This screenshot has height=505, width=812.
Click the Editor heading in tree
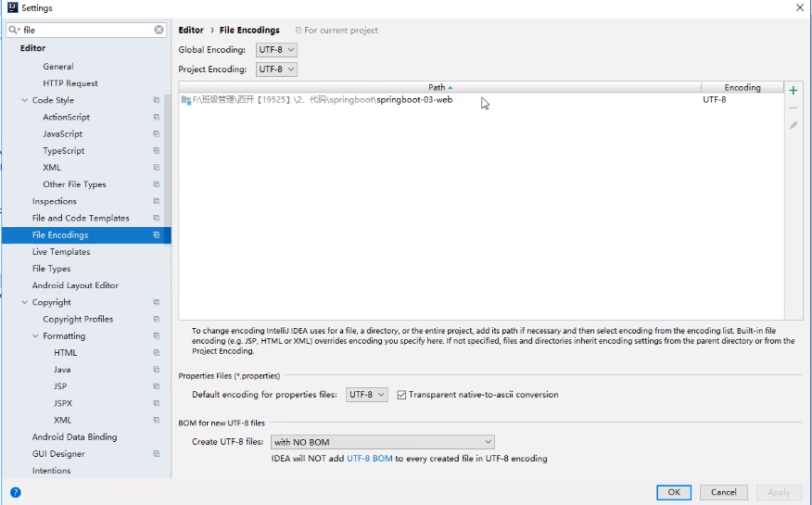[32, 48]
